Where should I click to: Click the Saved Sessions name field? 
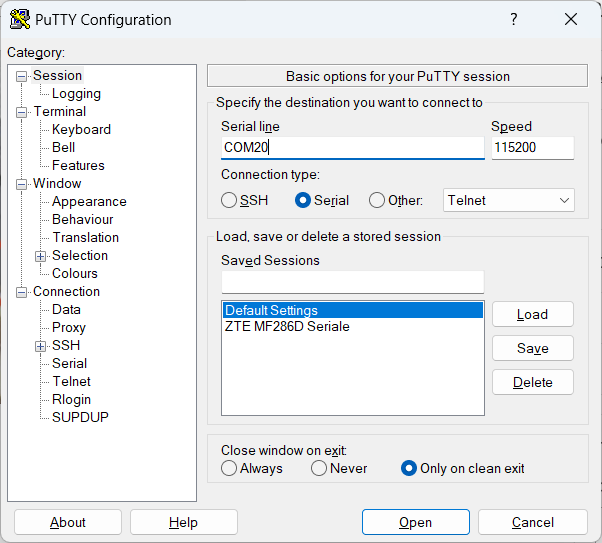coord(352,281)
